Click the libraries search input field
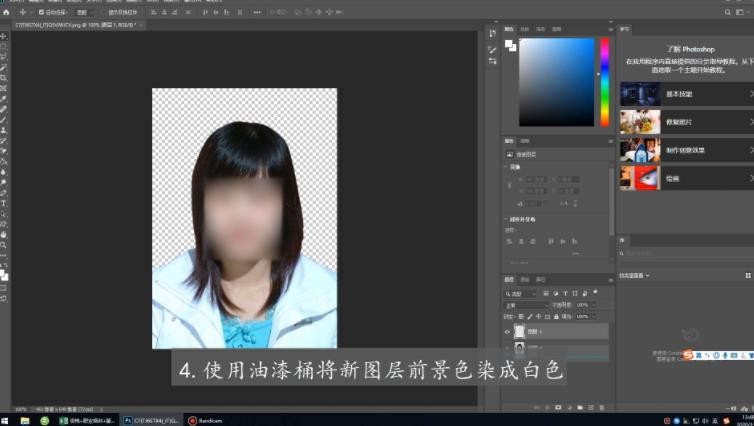 pos(685,253)
